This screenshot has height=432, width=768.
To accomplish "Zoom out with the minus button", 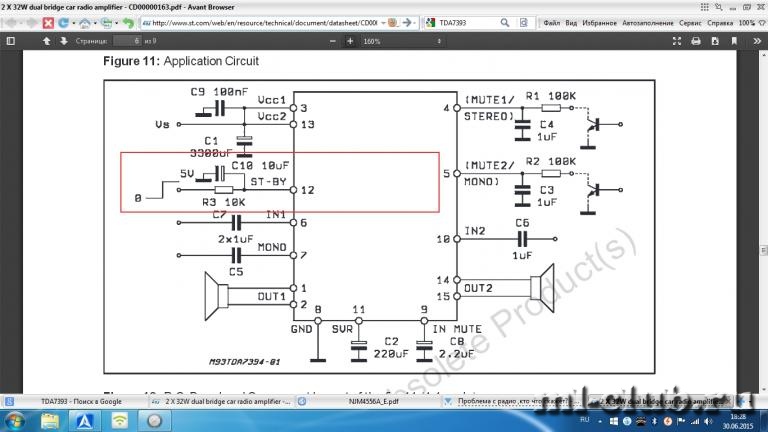I will 333,41.
